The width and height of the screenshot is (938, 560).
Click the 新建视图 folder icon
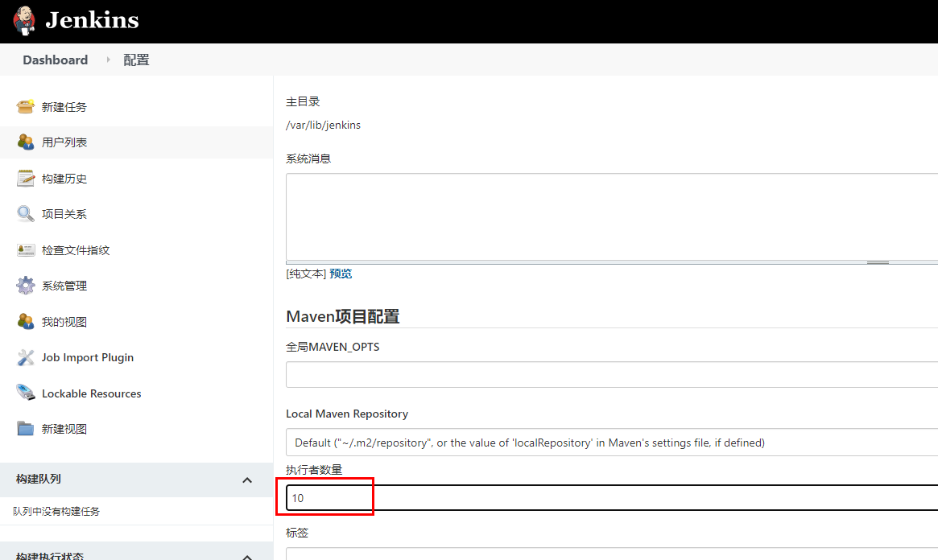coord(25,429)
